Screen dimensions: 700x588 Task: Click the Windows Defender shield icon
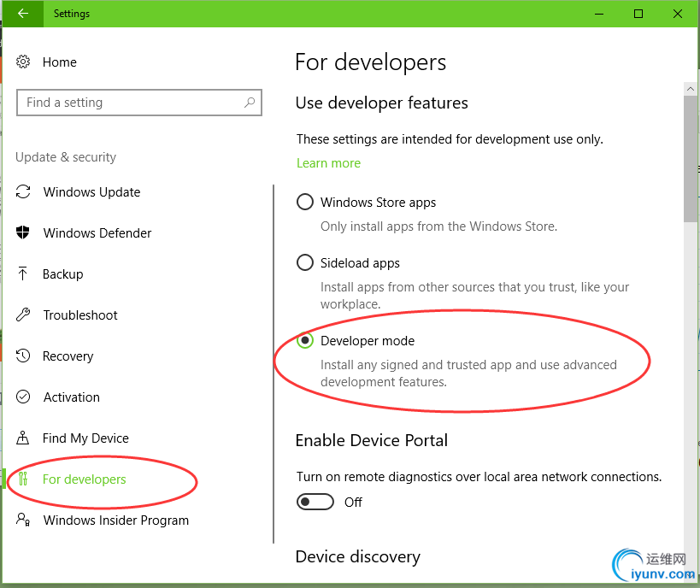[23, 232]
